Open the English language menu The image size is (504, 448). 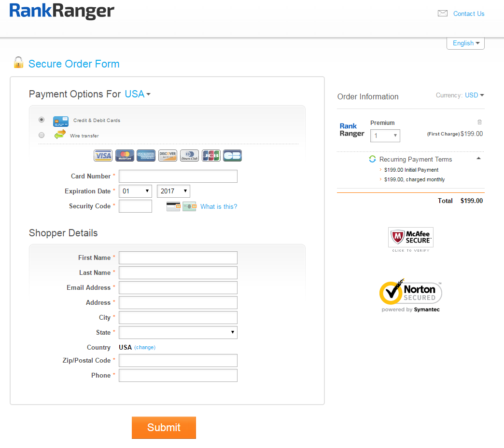(x=465, y=43)
